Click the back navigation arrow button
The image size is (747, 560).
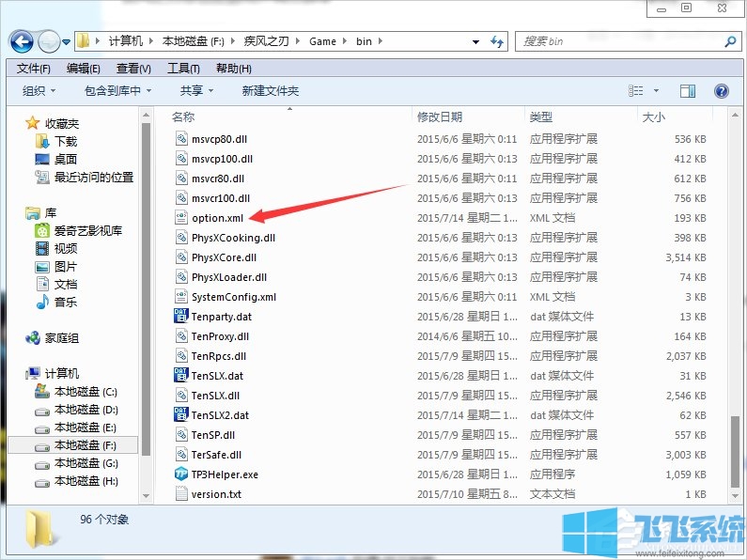pyautogui.click(x=22, y=41)
